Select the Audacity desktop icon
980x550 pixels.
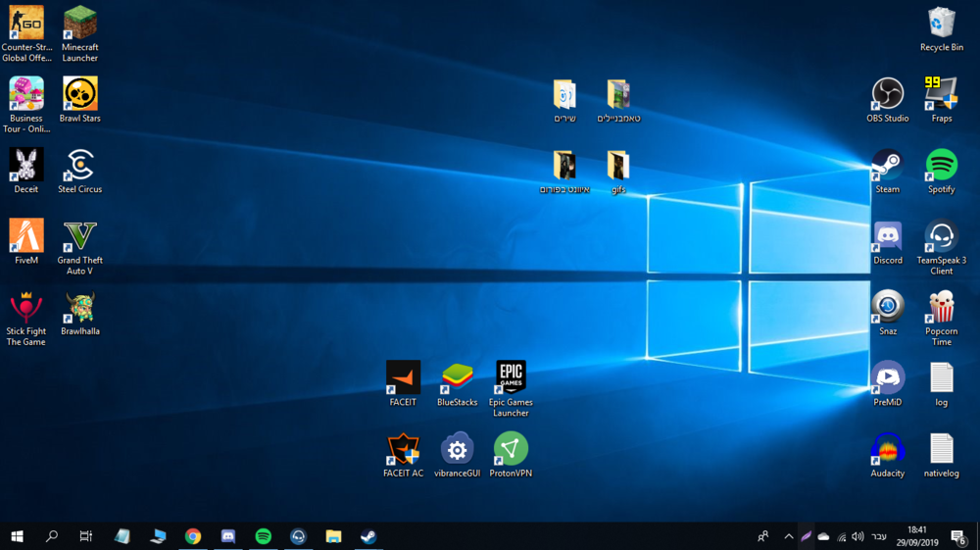click(888, 449)
